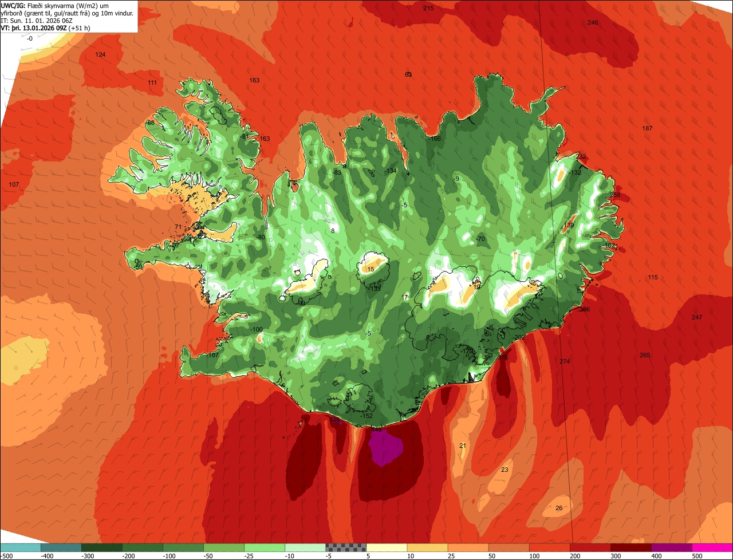Click the map value 246
The width and height of the screenshot is (733, 560).
click(593, 22)
